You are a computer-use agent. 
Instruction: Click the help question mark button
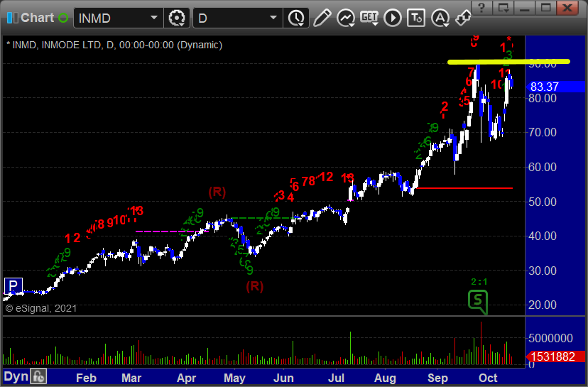482,8
